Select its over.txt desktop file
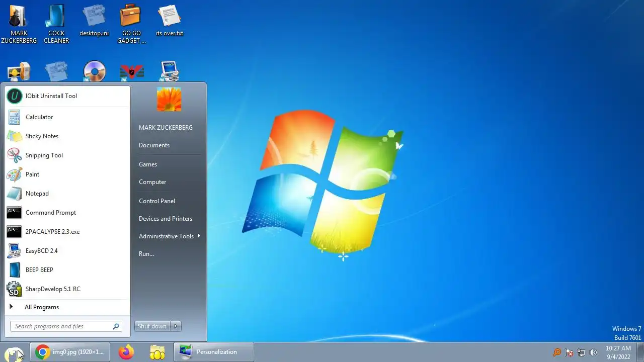 pos(170,21)
